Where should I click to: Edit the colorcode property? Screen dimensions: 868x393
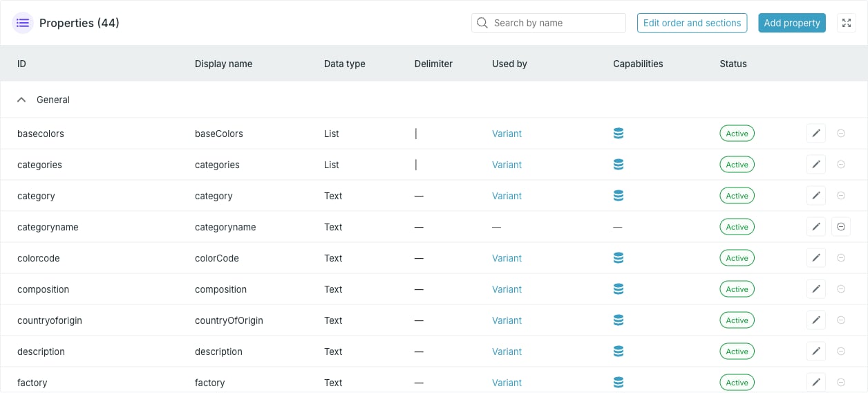tap(816, 258)
